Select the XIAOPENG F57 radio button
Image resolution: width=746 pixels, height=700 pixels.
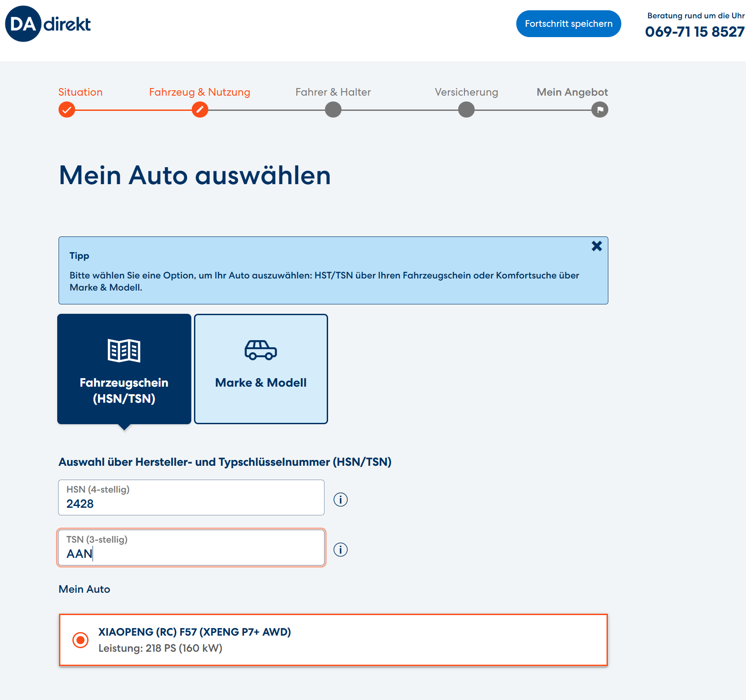pyautogui.click(x=80, y=640)
